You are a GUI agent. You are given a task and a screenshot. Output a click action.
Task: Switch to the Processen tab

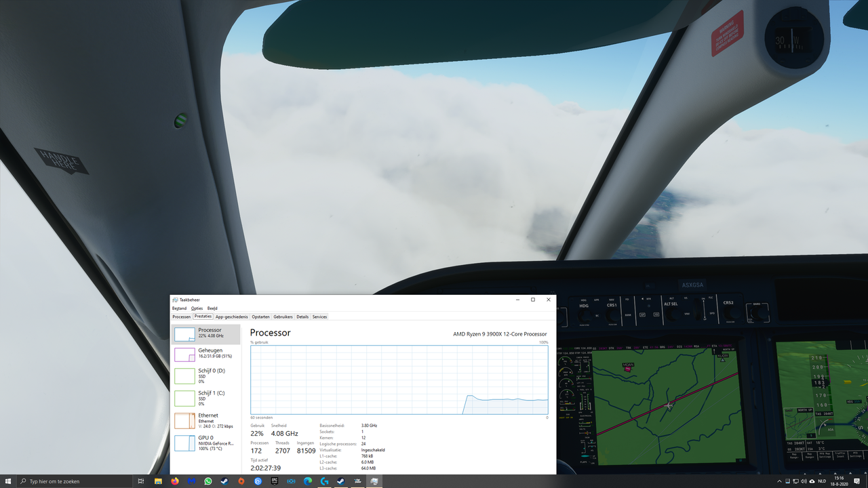(x=181, y=317)
